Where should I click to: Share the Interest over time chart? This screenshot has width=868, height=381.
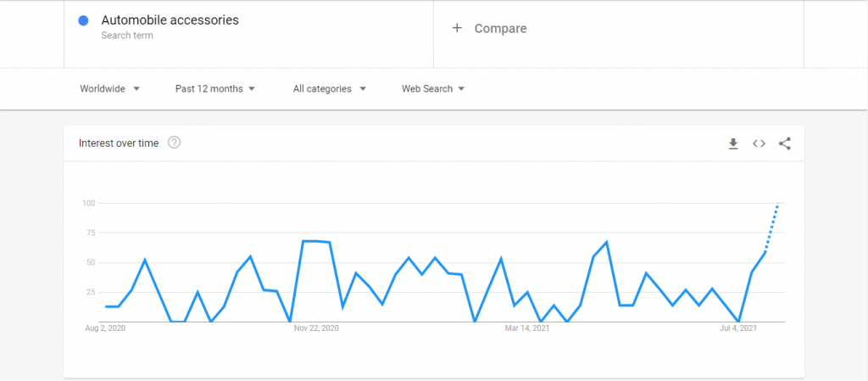point(784,144)
